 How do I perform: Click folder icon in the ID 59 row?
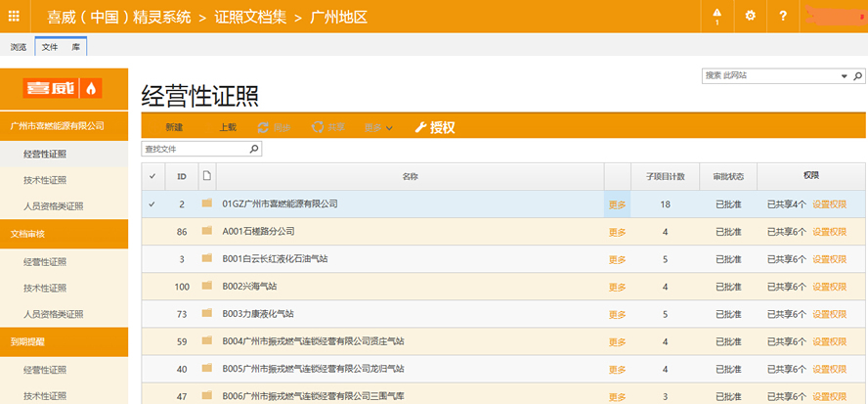tap(207, 340)
